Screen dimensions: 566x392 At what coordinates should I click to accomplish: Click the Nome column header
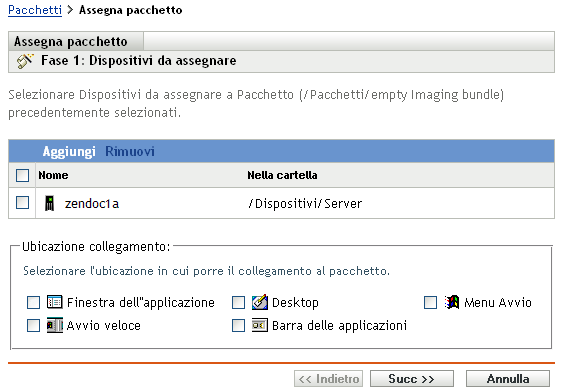(53, 175)
